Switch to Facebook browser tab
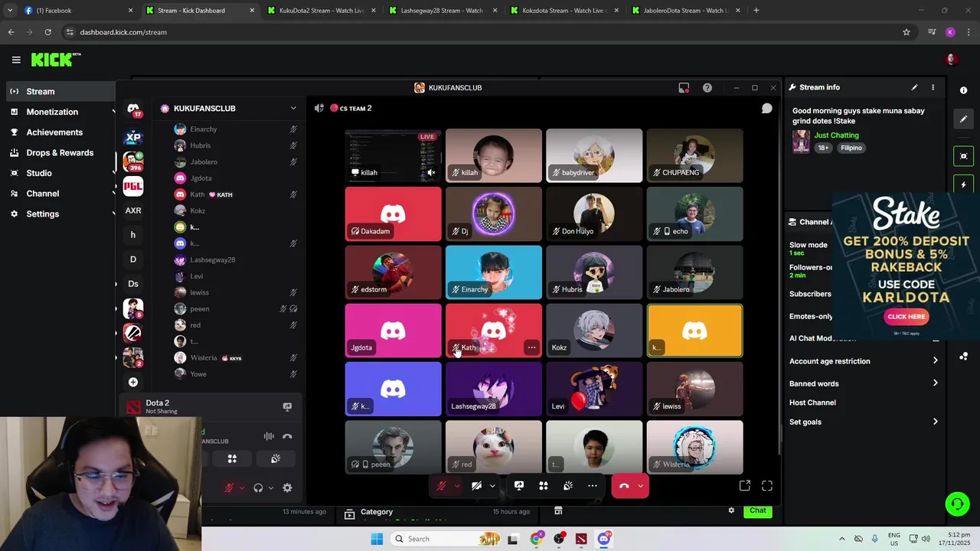 coord(77,11)
